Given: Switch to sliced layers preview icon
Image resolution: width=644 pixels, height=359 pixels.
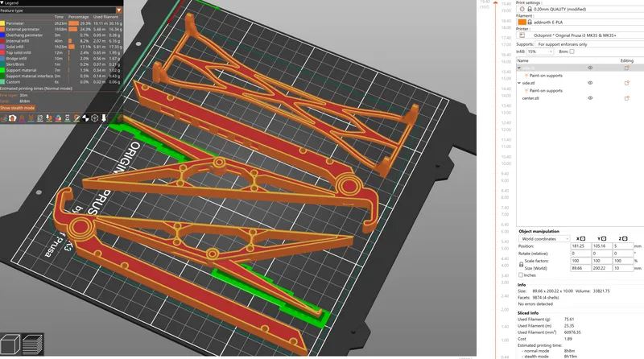Looking at the screenshot, I should point(32,344).
